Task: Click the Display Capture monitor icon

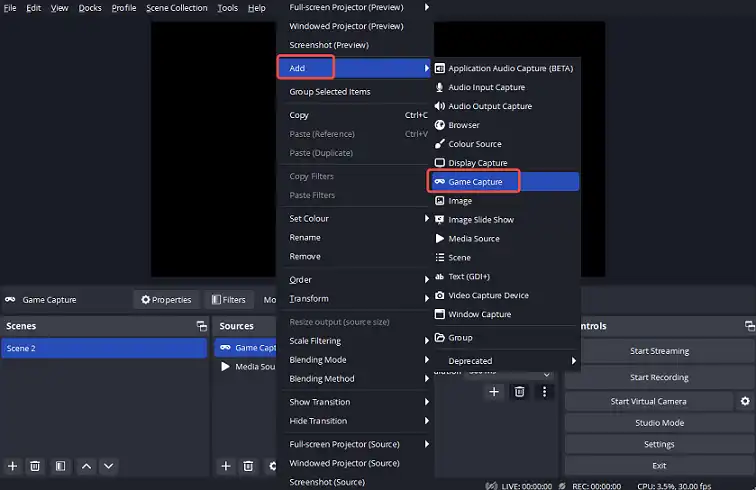Action: [x=439, y=163]
